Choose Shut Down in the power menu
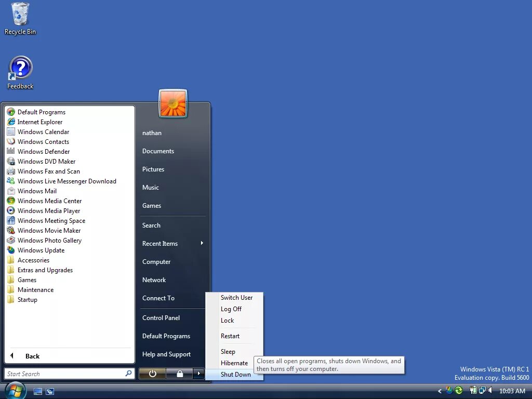 235,374
